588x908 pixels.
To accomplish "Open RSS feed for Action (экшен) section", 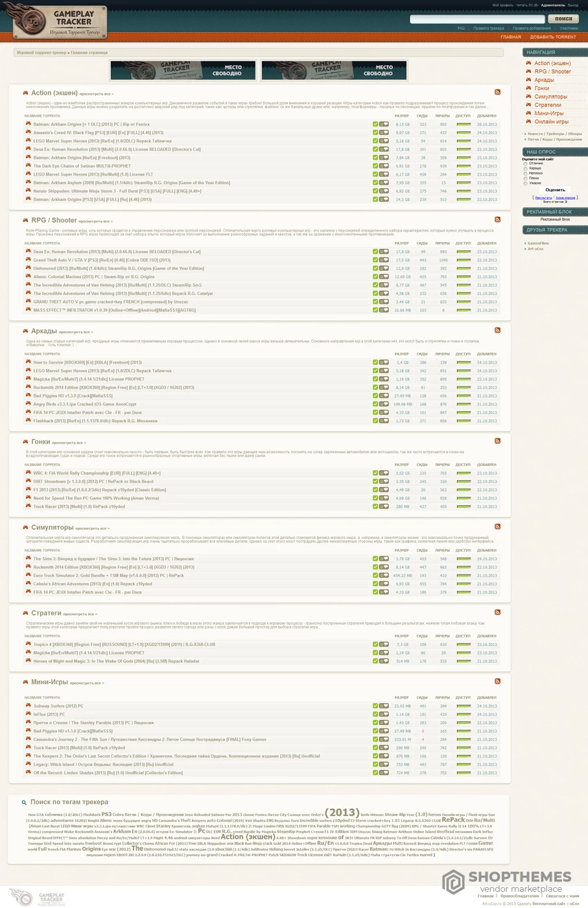I will coord(497,92).
